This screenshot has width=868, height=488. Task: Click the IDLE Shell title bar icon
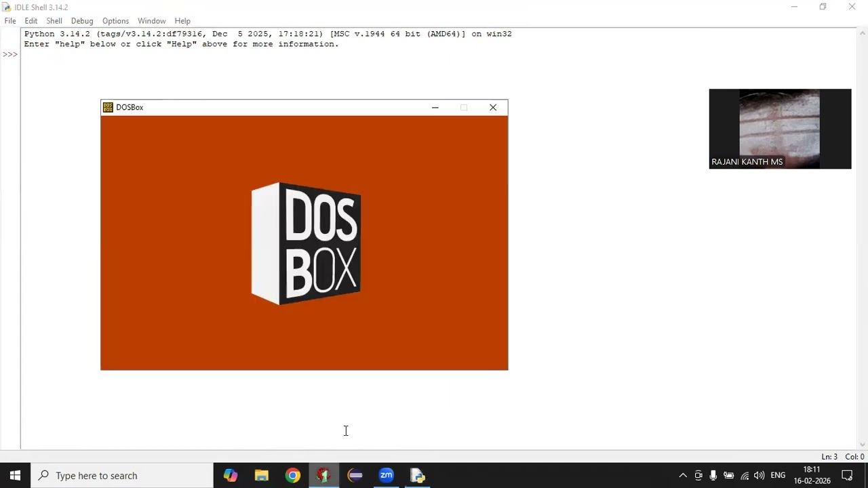[7, 7]
